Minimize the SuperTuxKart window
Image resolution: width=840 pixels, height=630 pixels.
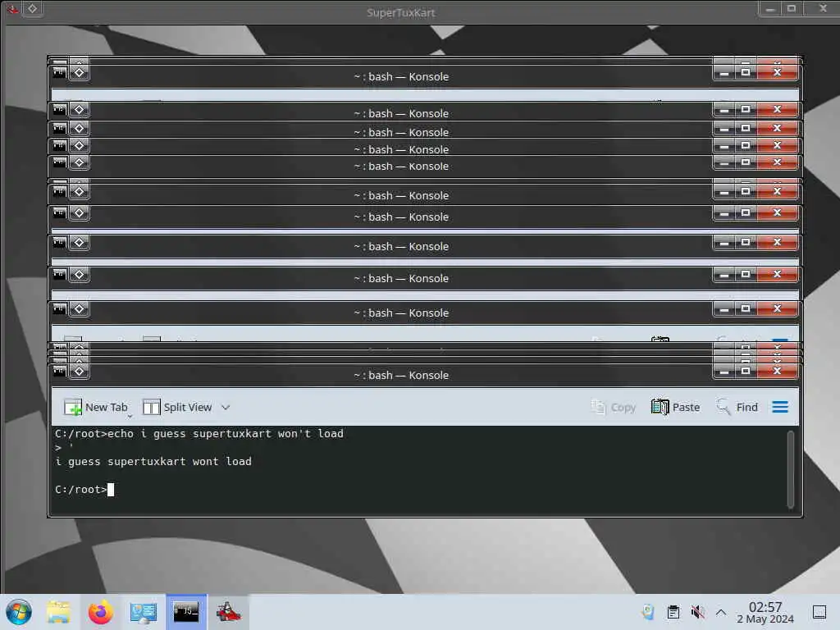(x=769, y=8)
